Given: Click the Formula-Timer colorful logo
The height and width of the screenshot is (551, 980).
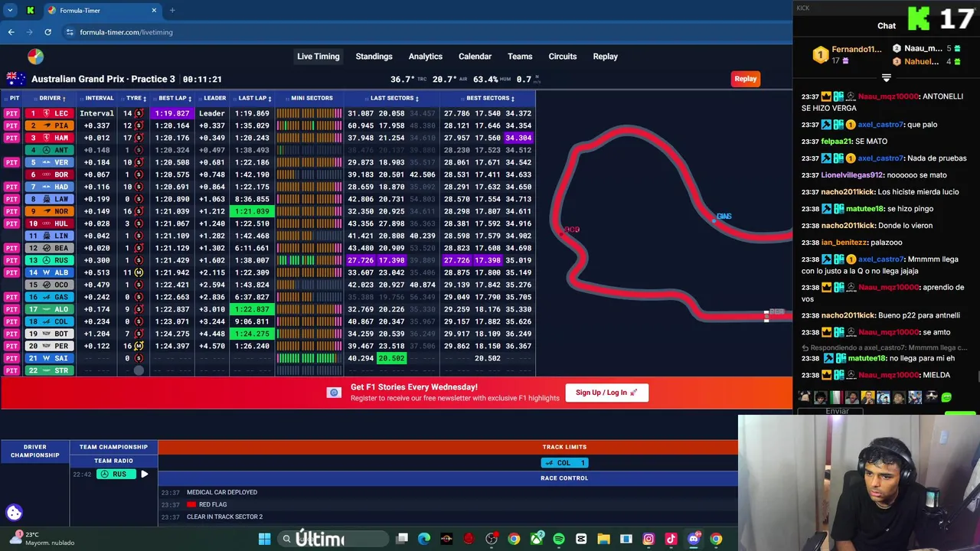Looking at the screenshot, I should (x=35, y=57).
